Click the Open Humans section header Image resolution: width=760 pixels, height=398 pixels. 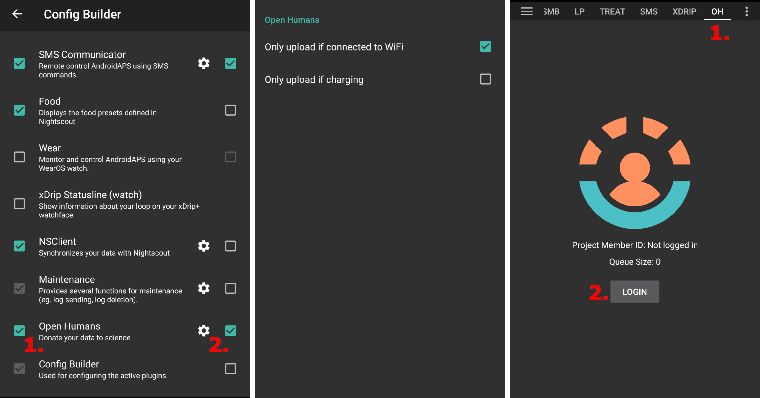(292, 20)
